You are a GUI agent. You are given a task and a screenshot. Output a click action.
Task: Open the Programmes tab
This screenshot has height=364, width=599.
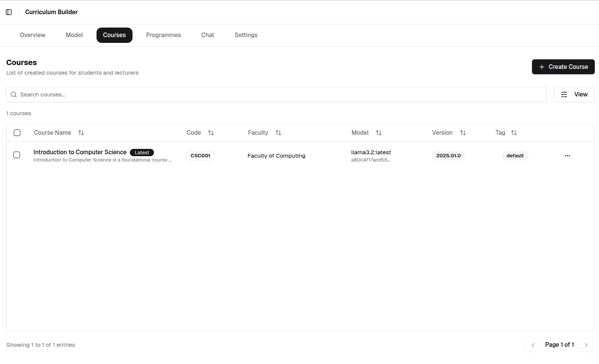click(x=164, y=35)
